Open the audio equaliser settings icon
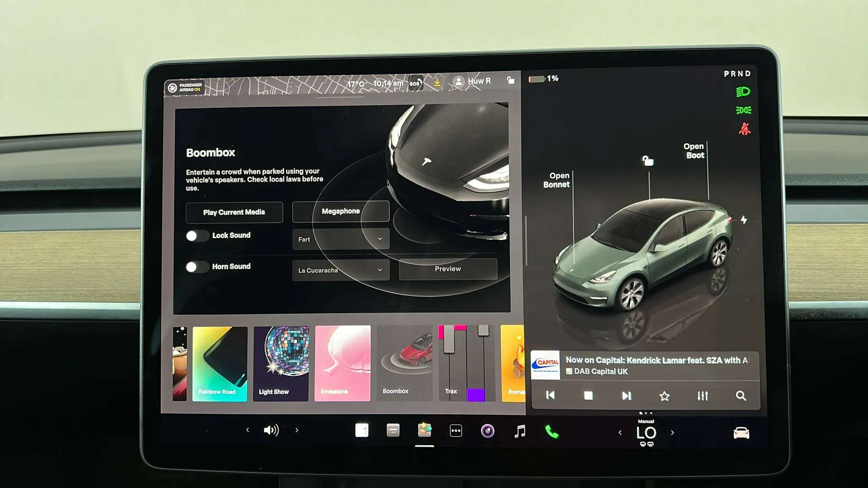868x488 pixels. click(703, 396)
